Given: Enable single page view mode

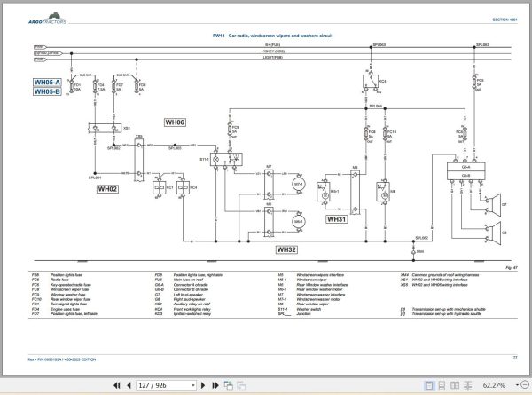Looking at the screenshot, I should 429,385.
